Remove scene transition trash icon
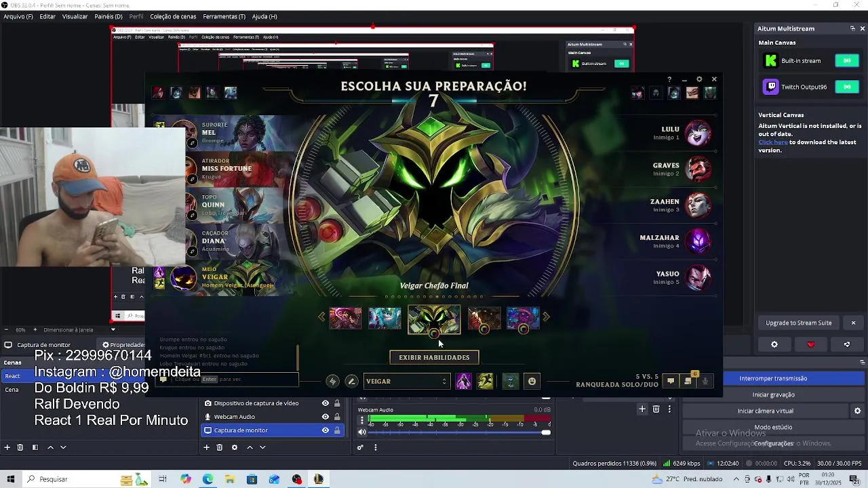The width and height of the screenshot is (868, 488). pyautogui.click(x=656, y=409)
